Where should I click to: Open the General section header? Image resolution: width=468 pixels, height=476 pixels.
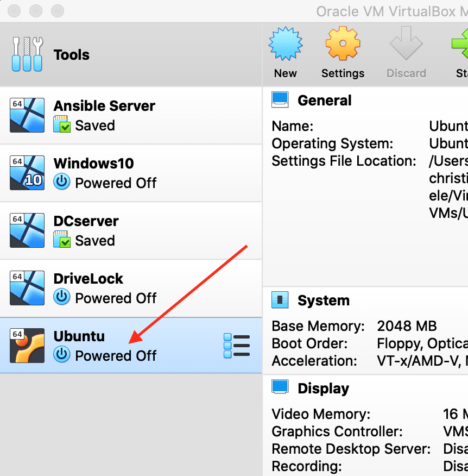click(324, 101)
